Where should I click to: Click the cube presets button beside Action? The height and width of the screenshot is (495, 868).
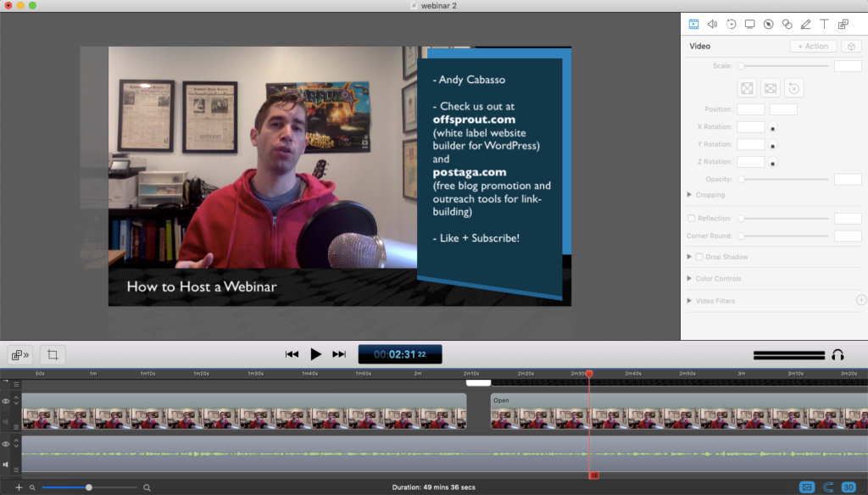pyautogui.click(x=851, y=46)
